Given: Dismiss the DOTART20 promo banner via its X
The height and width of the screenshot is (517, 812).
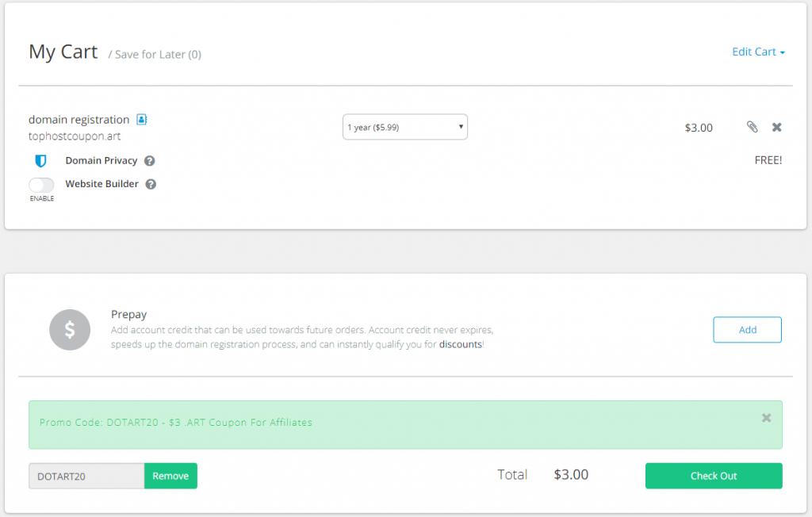Looking at the screenshot, I should (766, 417).
